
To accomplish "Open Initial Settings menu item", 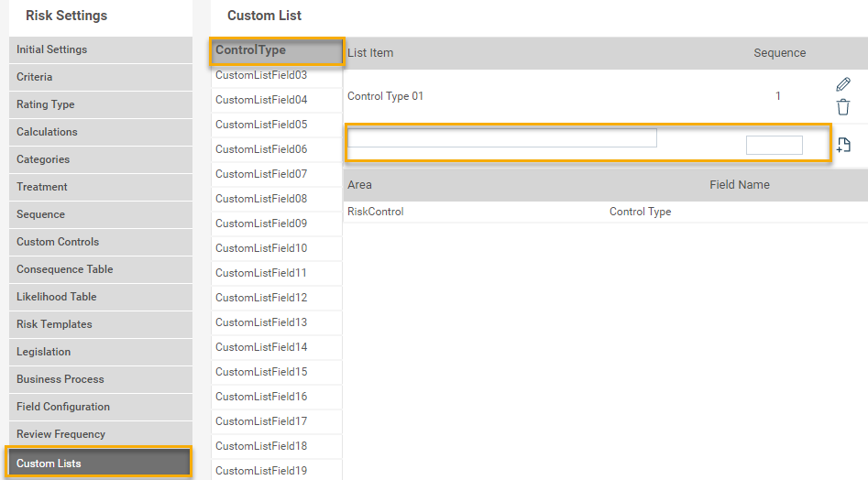I will click(101, 49).
